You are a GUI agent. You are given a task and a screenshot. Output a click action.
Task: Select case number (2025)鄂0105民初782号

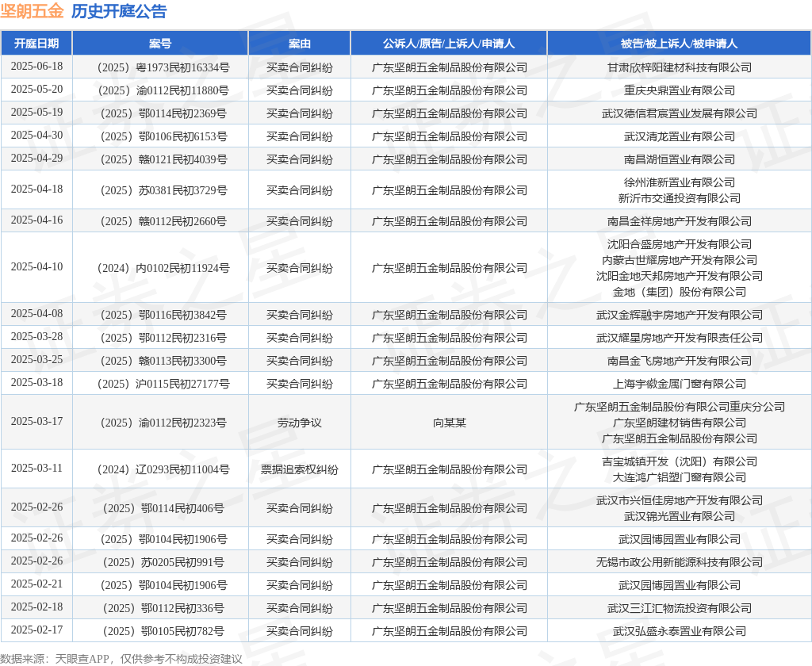163,631
